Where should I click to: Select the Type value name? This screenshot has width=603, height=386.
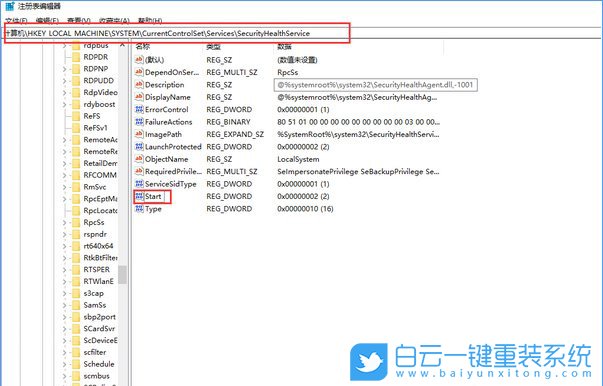(153, 209)
